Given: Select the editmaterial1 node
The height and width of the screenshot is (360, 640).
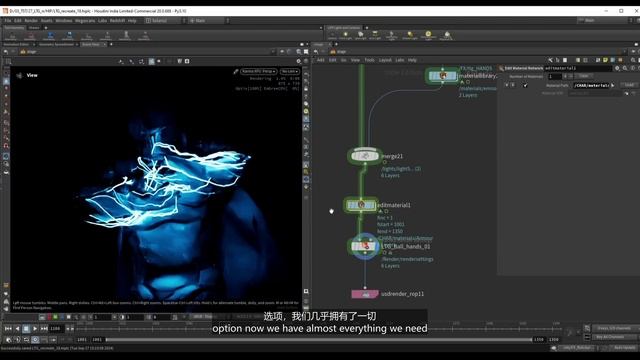Looking at the screenshot, I should click(361, 205).
